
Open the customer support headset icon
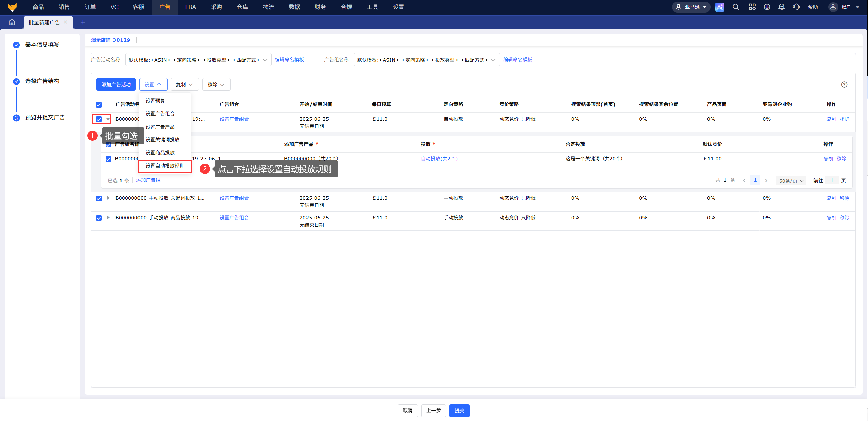(796, 7)
